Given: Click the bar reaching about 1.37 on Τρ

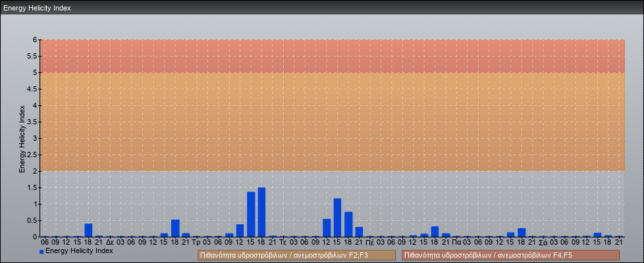Looking at the screenshot, I should (251, 214).
